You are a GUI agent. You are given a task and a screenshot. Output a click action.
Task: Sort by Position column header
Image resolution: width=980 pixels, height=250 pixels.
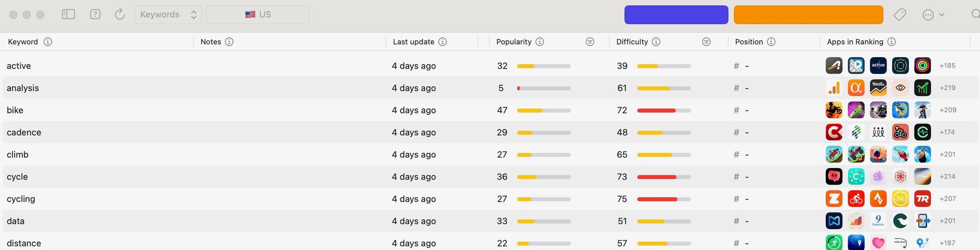tap(749, 42)
